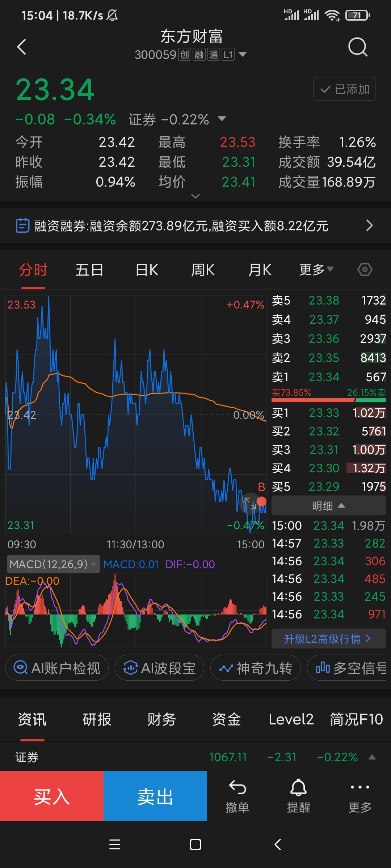This screenshot has width=391, height=868.
Task: Go back using the top-left arrow
Action: point(22,47)
